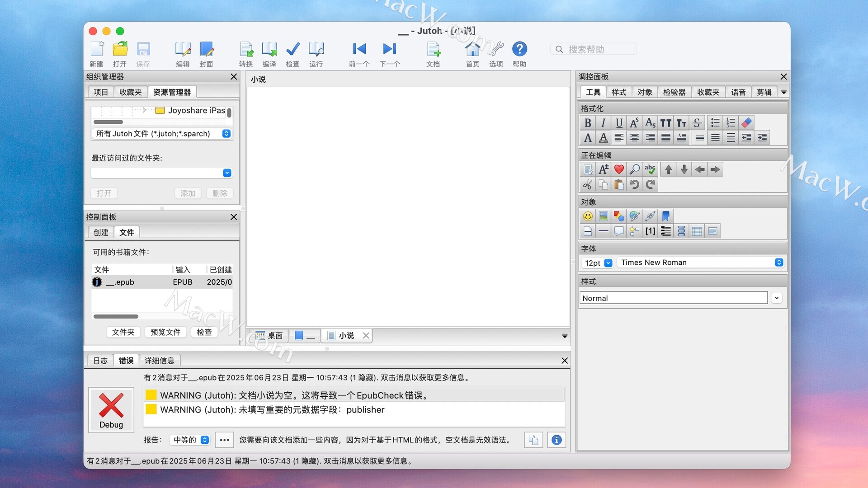Viewport: 868px width, 488px height.
Task: Toggle Bold formatting button
Action: [588, 122]
